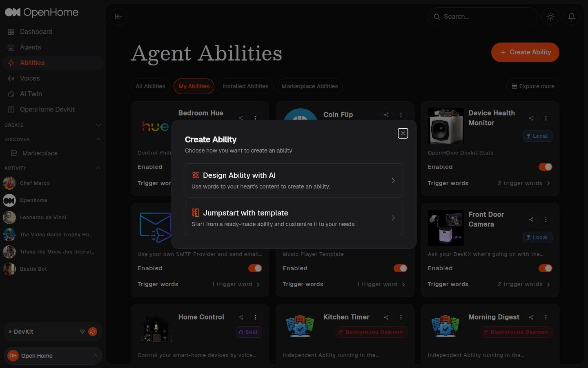Share the Home Control ability

241,317
